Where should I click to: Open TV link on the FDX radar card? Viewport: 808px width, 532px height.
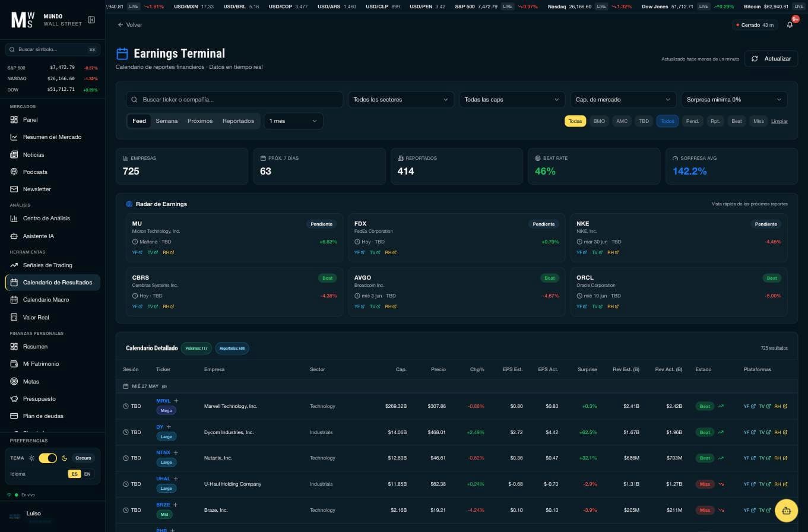coord(375,253)
